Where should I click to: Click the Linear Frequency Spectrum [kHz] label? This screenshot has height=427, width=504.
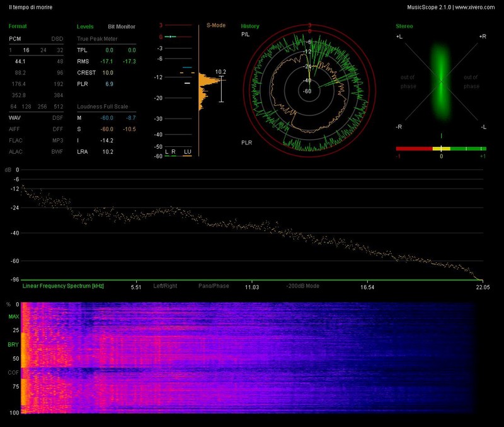pyautogui.click(x=63, y=286)
